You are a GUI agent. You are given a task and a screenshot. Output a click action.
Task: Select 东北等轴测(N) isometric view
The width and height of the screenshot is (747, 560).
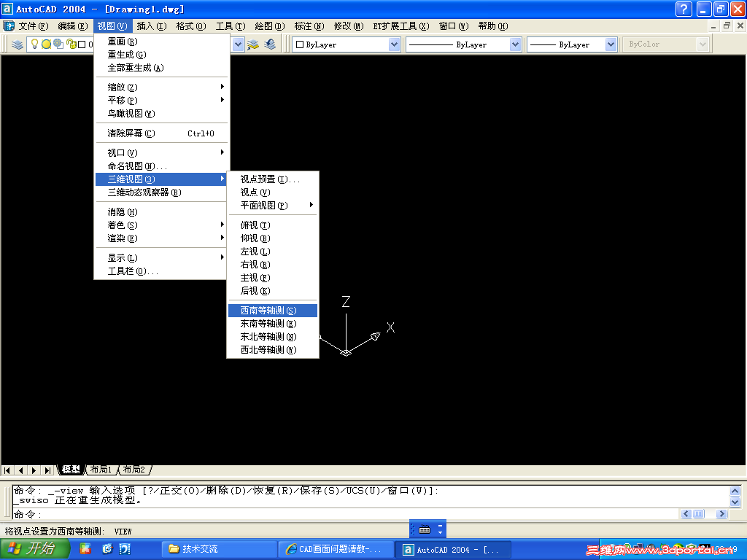(x=273, y=337)
